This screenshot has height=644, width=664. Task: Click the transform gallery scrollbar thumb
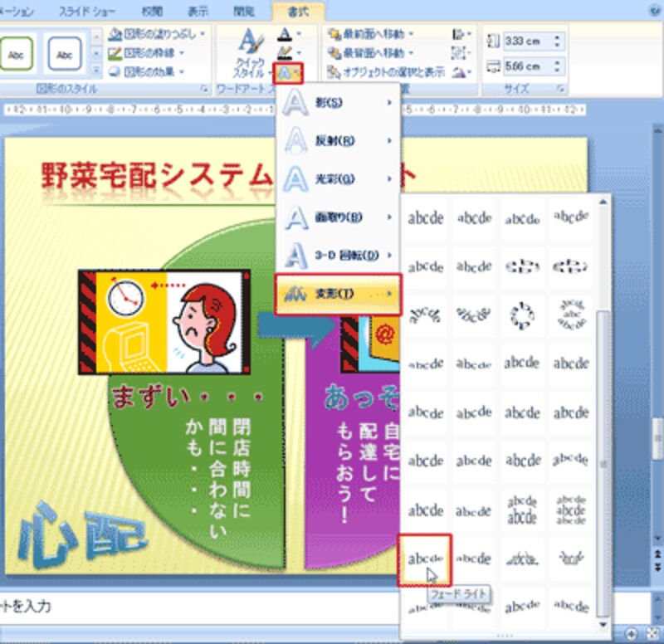pyautogui.click(x=603, y=464)
